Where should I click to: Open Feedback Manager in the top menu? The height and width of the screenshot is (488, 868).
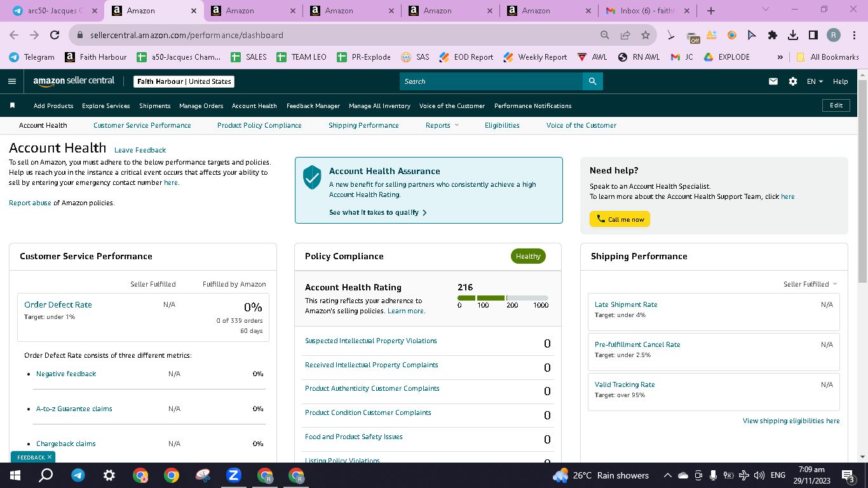click(x=313, y=105)
